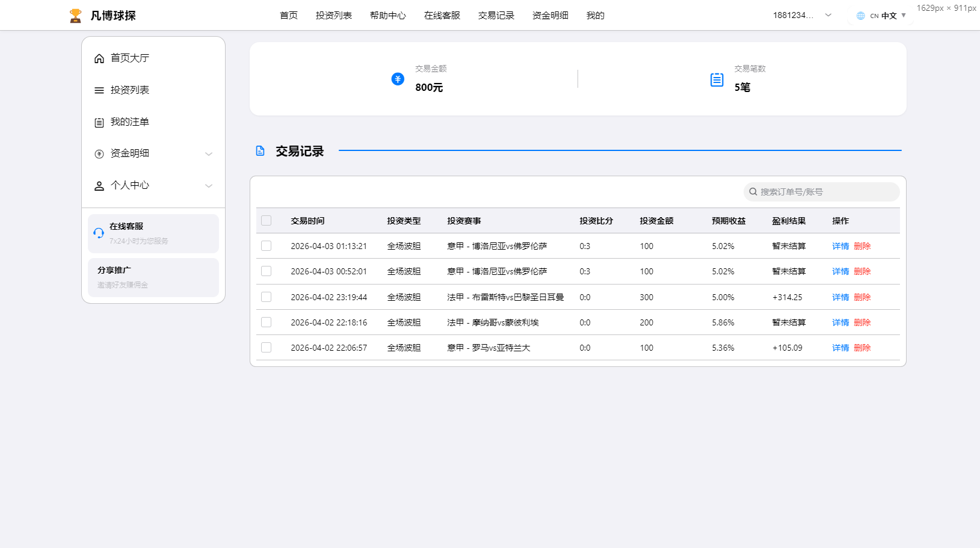Image resolution: width=980 pixels, height=548 pixels.
Task: Delete the 00:52:01 record
Action: [862, 271]
